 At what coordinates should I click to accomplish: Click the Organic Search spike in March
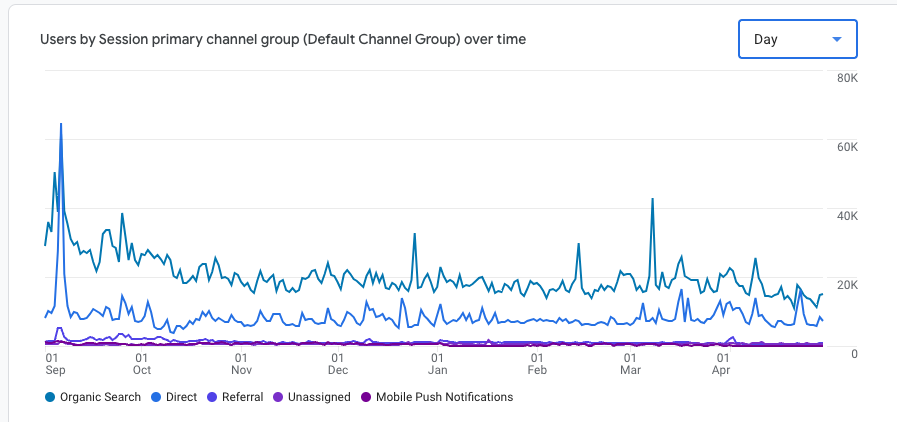[652, 199]
